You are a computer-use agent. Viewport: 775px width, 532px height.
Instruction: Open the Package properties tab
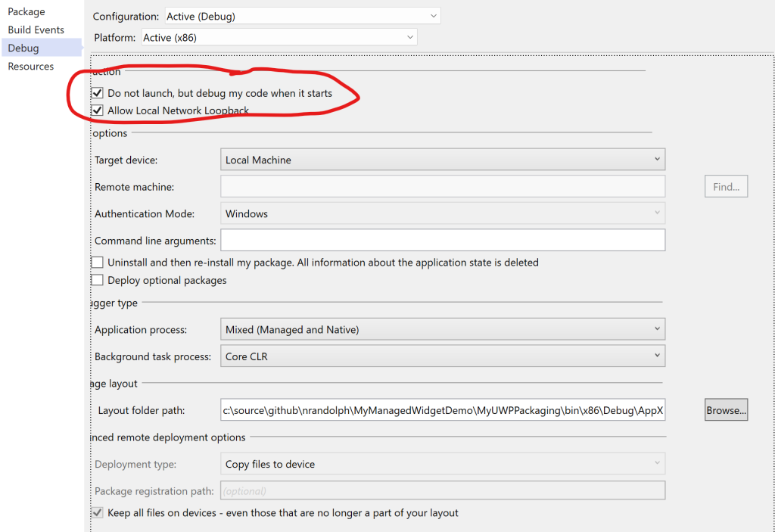pyautogui.click(x=26, y=12)
